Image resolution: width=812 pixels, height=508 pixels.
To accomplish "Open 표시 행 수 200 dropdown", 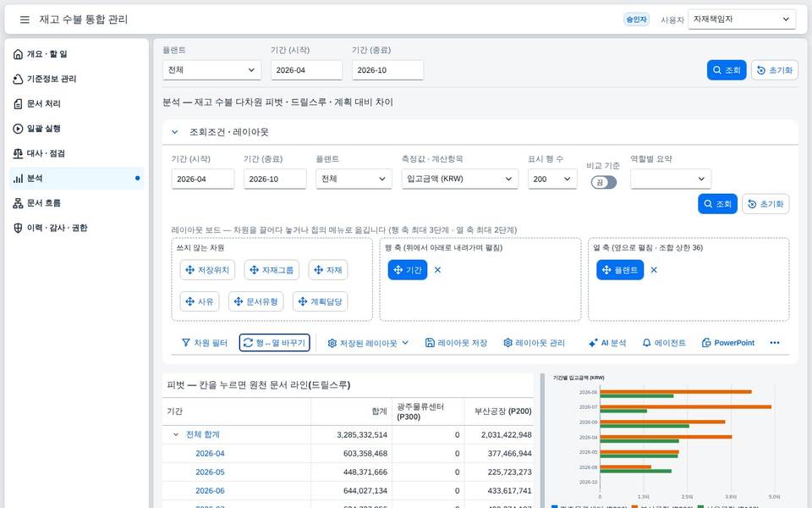I will (x=552, y=179).
